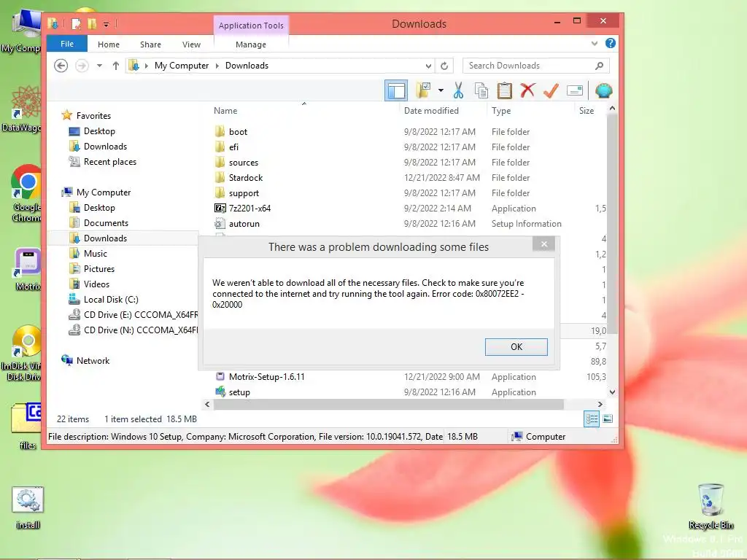Go up one folder level
Screen dimensions: 747x560
click(x=116, y=66)
